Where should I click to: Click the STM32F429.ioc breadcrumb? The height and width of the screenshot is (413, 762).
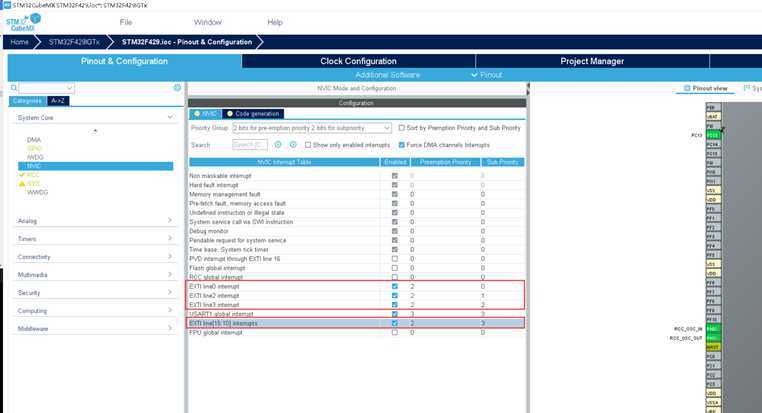[x=187, y=42]
